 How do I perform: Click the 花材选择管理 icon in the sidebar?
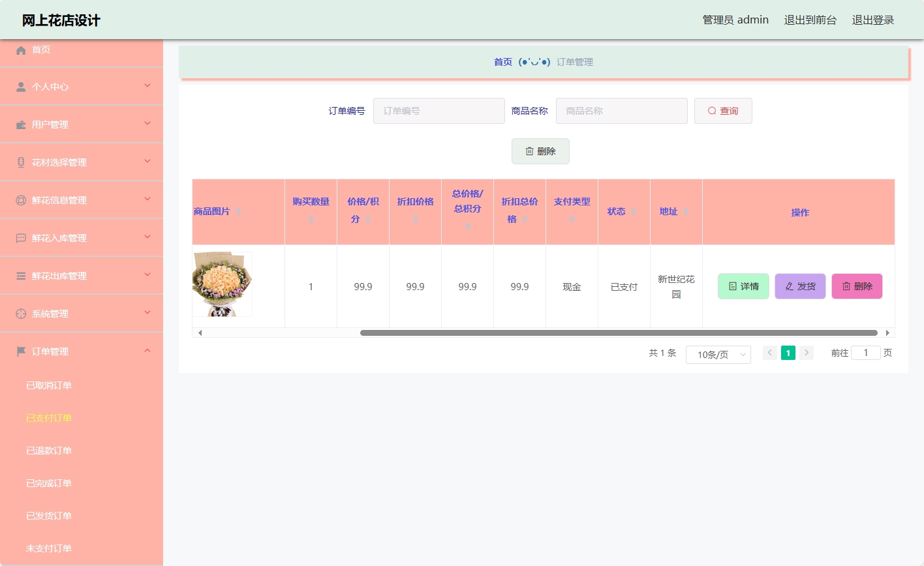(x=20, y=162)
